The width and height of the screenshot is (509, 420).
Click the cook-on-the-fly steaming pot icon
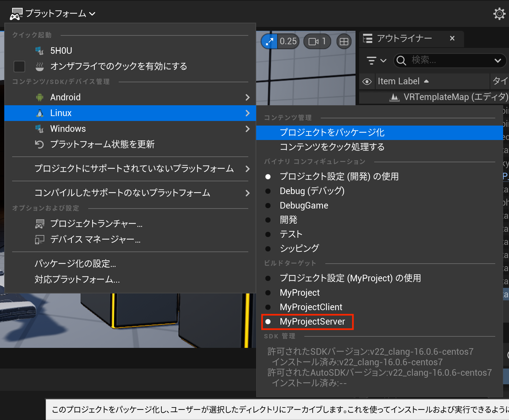coord(40,66)
